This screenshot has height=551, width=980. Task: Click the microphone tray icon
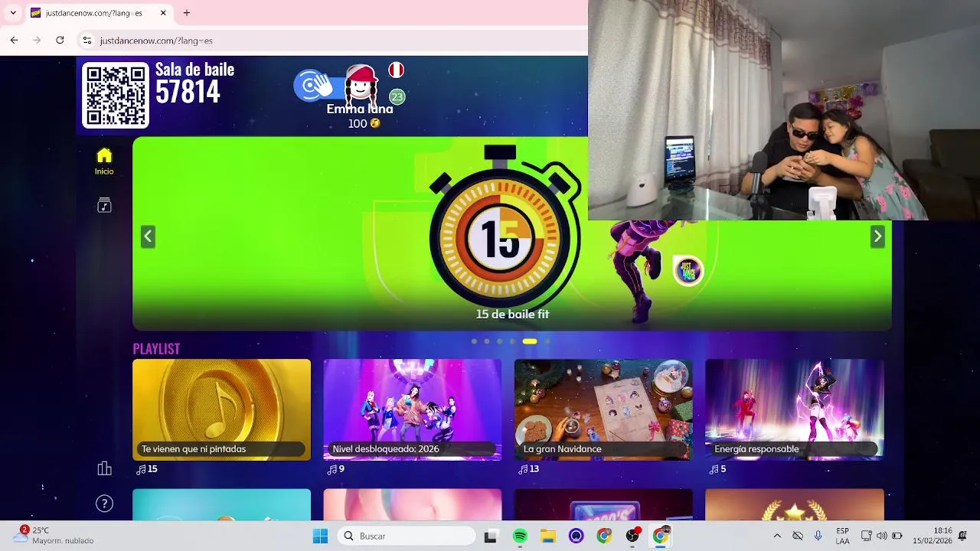pos(818,536)
